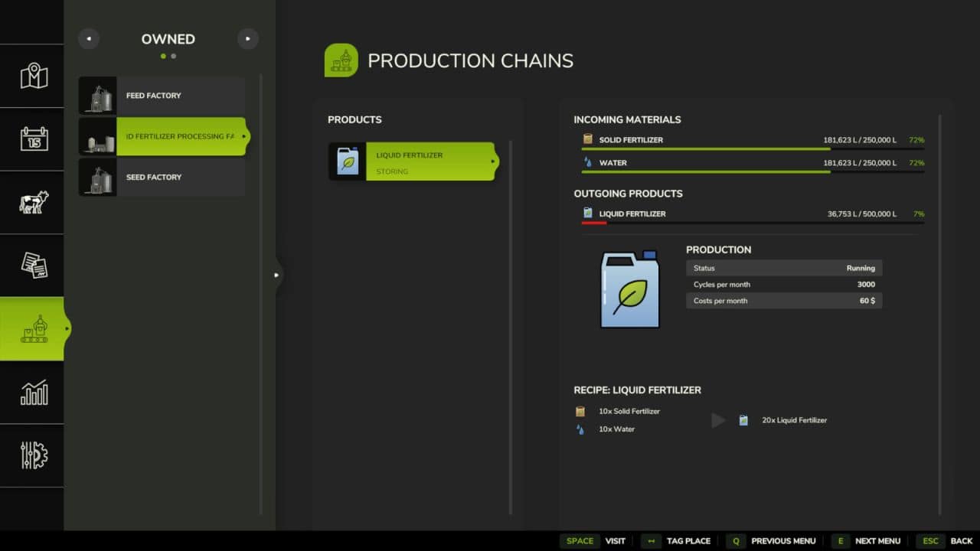Go to Next Menu
This screenshot has width=980, height=551.
click(x=867, y=541)
